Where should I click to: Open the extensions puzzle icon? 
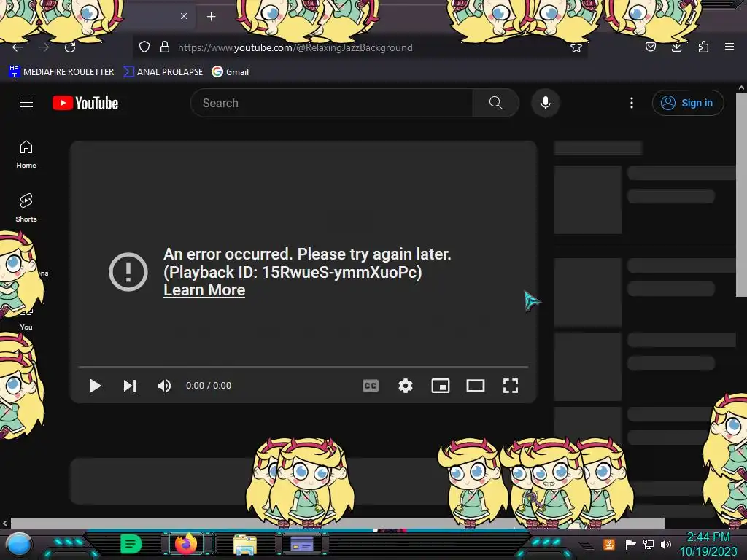[703, 47]
